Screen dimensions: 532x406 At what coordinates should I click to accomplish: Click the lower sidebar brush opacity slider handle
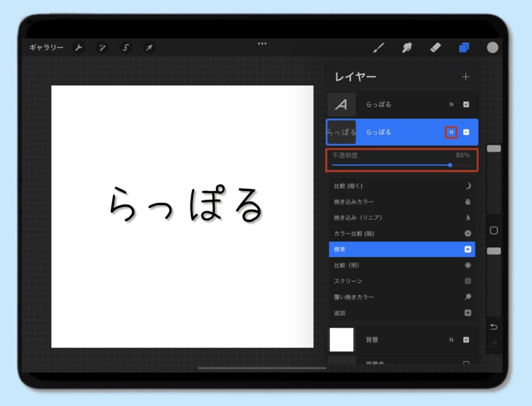point(494,251)
